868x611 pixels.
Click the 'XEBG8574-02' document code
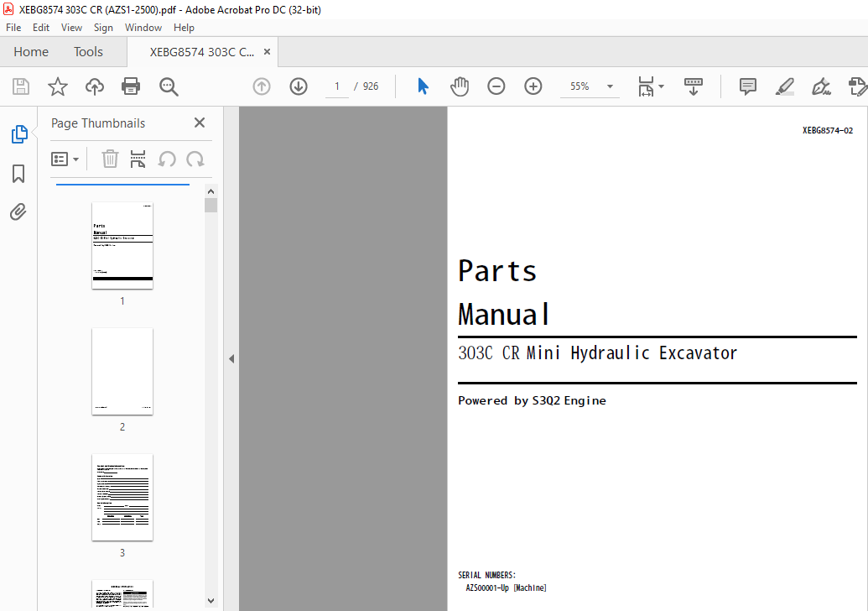[x=828, y=131]
